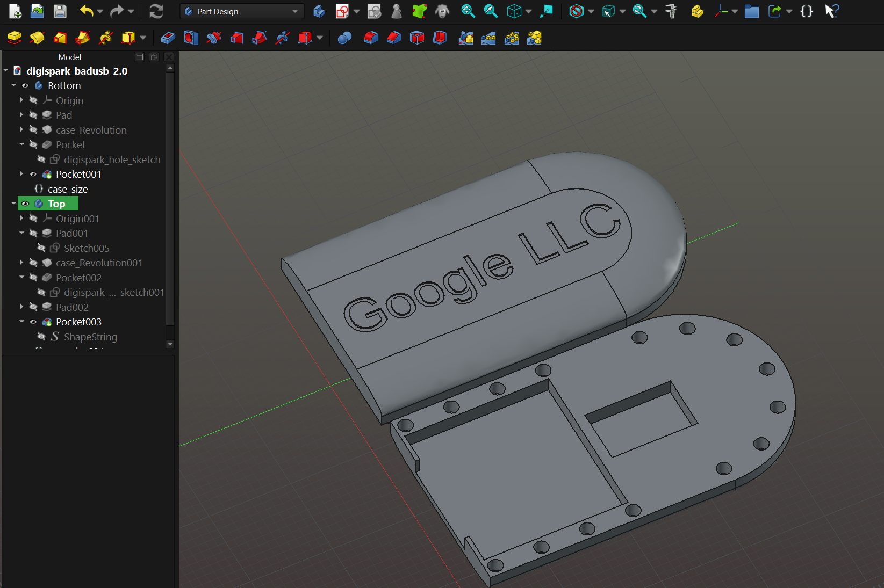Apply the Chamfer tool
Viewport: 884px width, 588px height.
pos(394,38)
